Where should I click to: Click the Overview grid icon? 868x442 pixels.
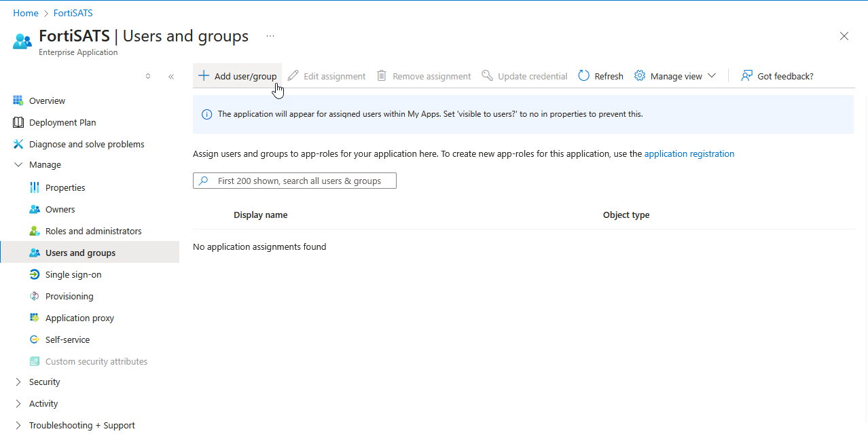pos(18,100)
